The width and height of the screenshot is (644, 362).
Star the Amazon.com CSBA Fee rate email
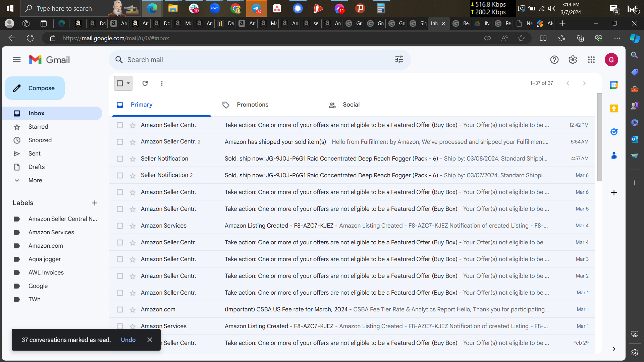click(x=132, y=310)
